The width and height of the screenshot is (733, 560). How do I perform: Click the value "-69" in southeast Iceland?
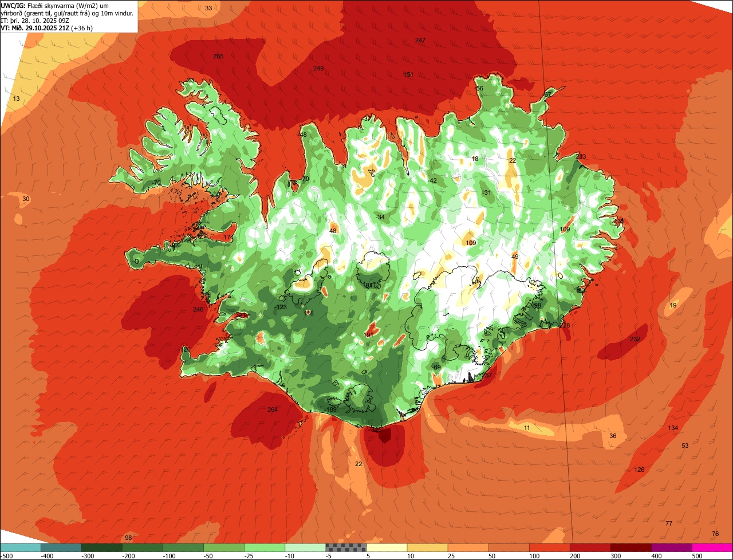coord(436,367)
